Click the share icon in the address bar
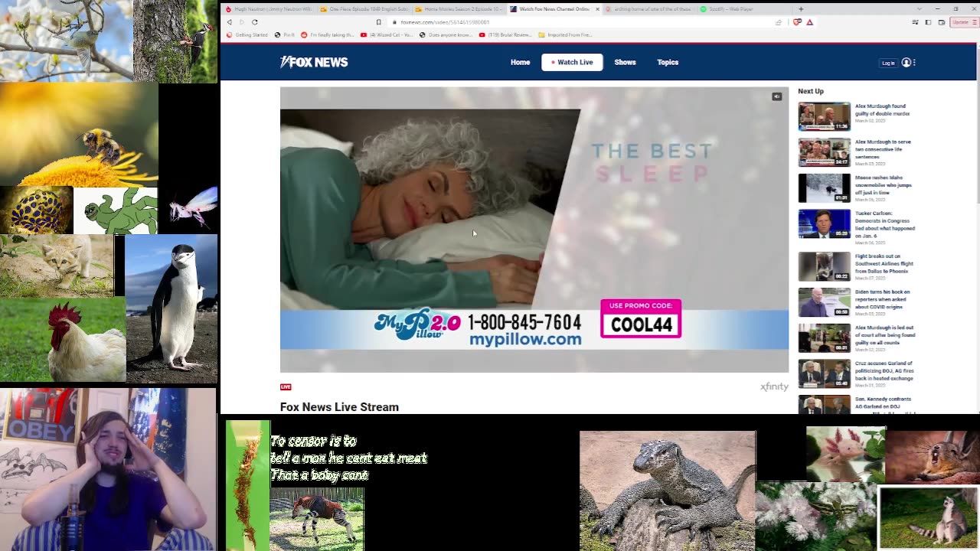This screenshot has height=551, width=980. [x=779, y=22]
